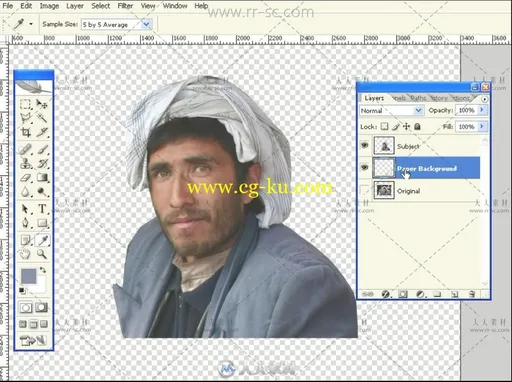Select the Zoom magnifier tool
The image size is (512, 382).
pos(42,254)
